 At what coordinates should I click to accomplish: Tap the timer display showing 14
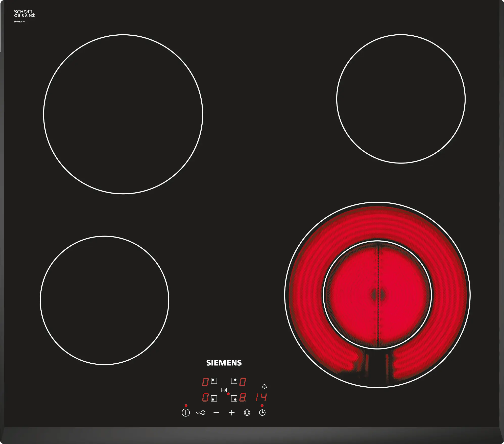[261, 398]
